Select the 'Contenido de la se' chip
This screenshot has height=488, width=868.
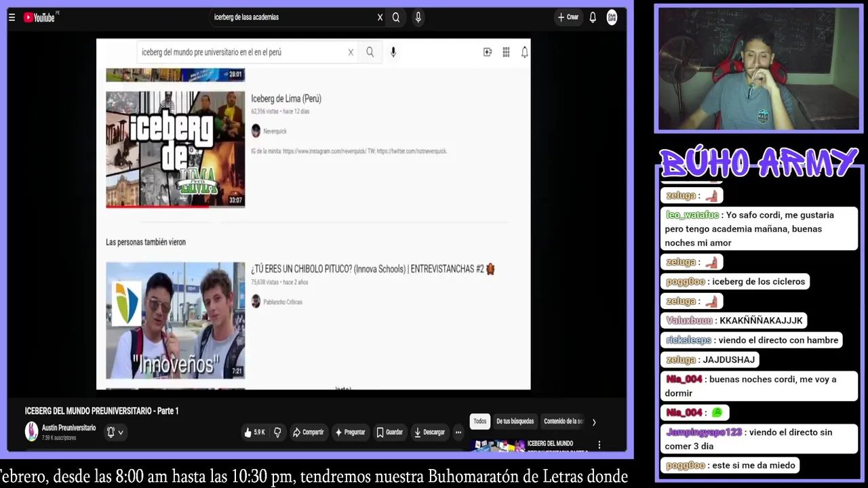click(563, 422)
